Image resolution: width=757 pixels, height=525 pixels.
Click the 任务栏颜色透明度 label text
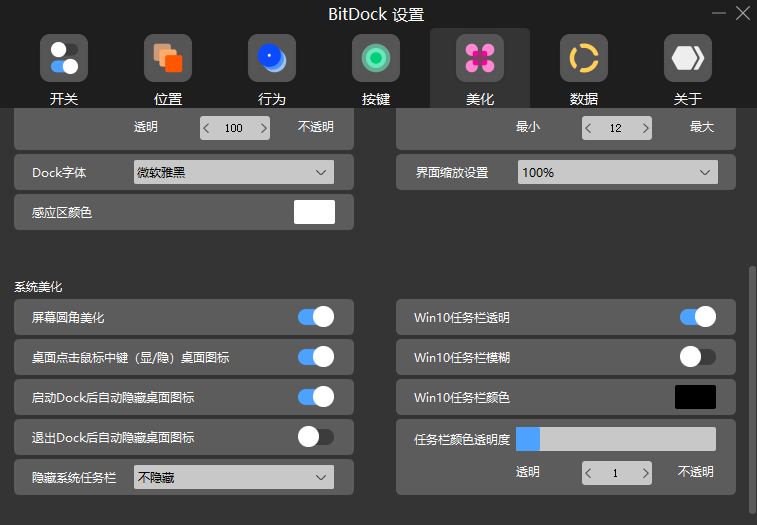462,440
